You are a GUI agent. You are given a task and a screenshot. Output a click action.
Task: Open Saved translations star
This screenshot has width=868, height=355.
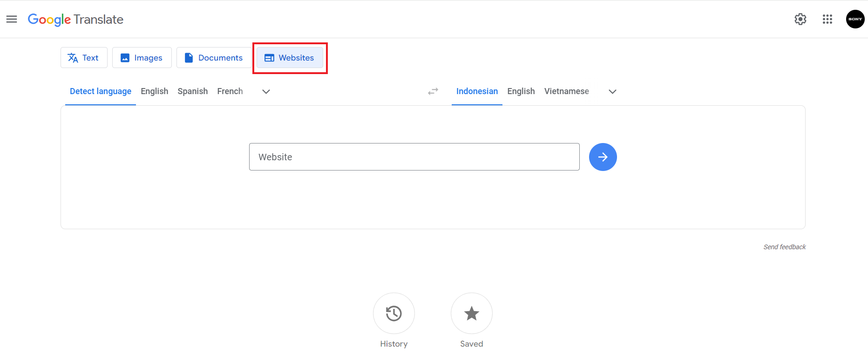click(471, 314)
